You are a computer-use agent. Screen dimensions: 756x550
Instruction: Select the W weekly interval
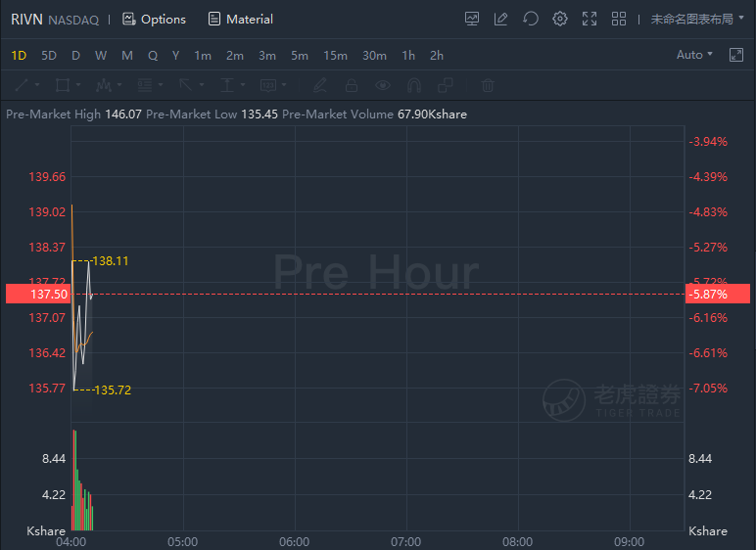click(101, 56)
